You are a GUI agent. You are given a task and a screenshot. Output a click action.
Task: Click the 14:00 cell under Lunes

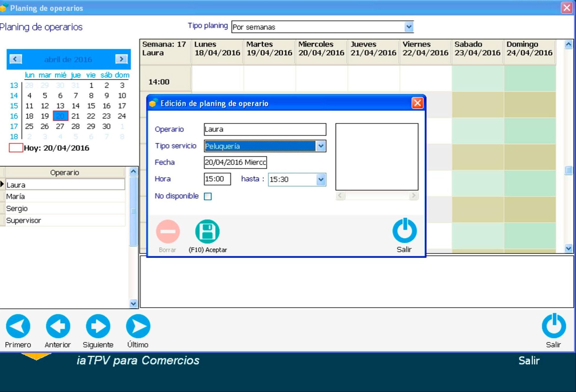click(218, 79)
